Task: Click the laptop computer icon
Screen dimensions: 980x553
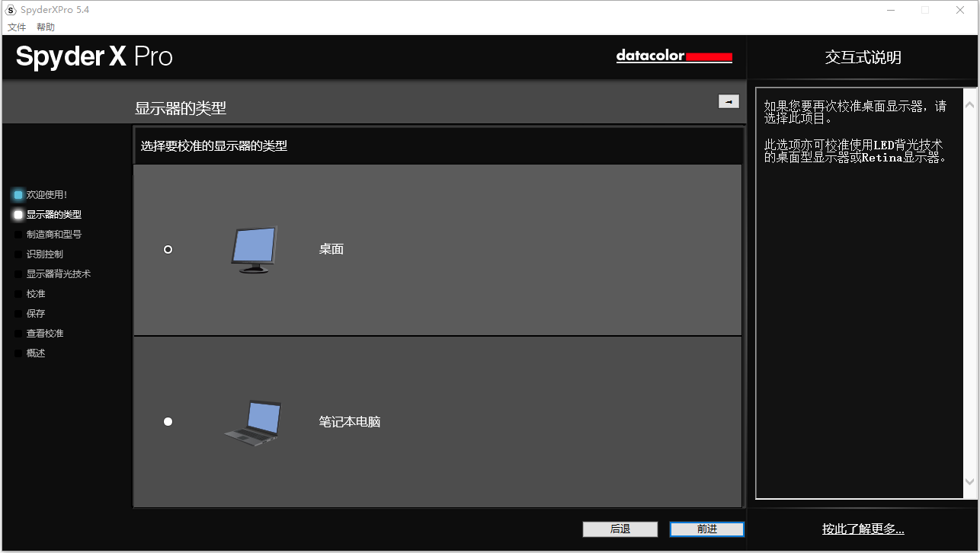Action: [254, 423]
